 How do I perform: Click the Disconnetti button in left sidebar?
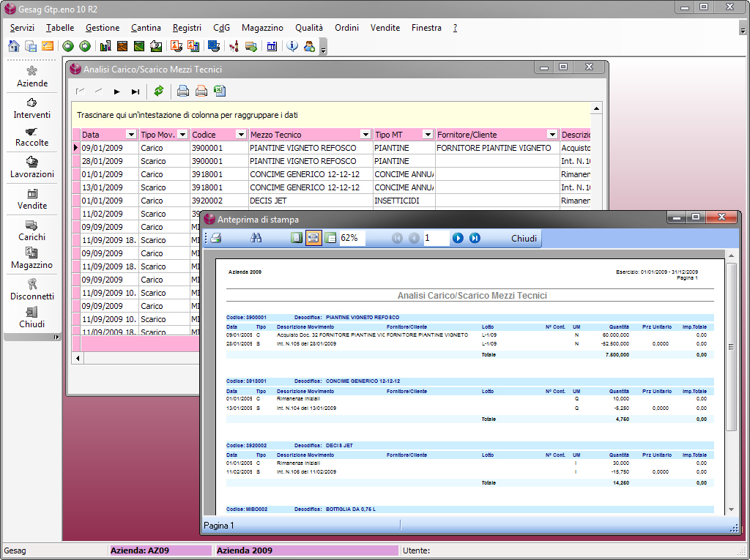coord(32,290)
